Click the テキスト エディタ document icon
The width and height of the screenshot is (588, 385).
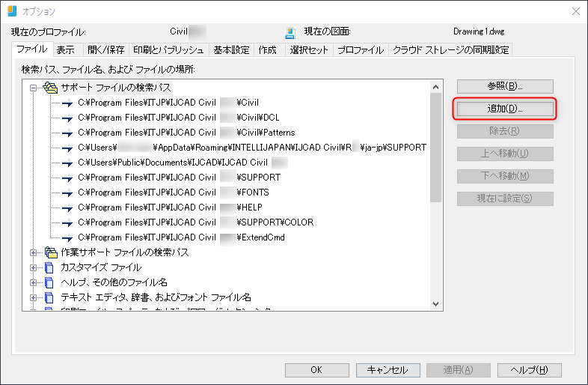(49, 297)
